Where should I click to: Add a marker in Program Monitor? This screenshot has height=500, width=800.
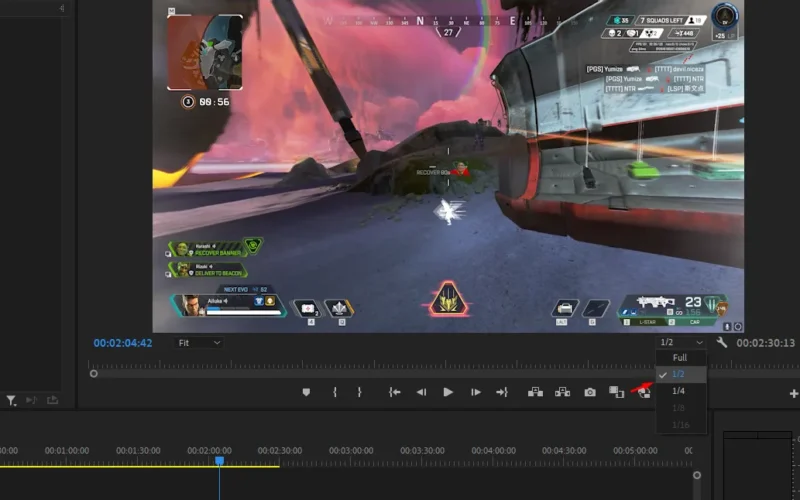point(306,392)
